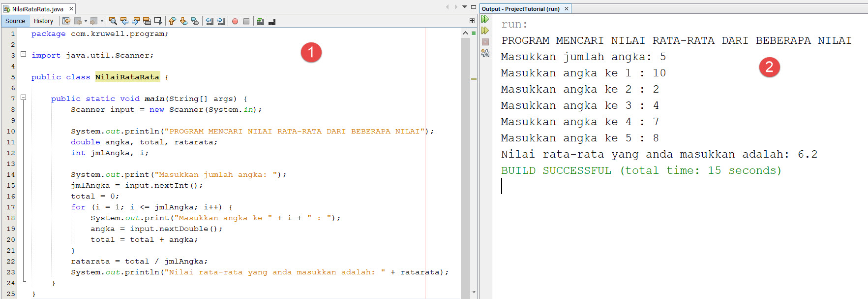Click the Back navigation toolbar icon
The image size is (868, 299).
78,21
